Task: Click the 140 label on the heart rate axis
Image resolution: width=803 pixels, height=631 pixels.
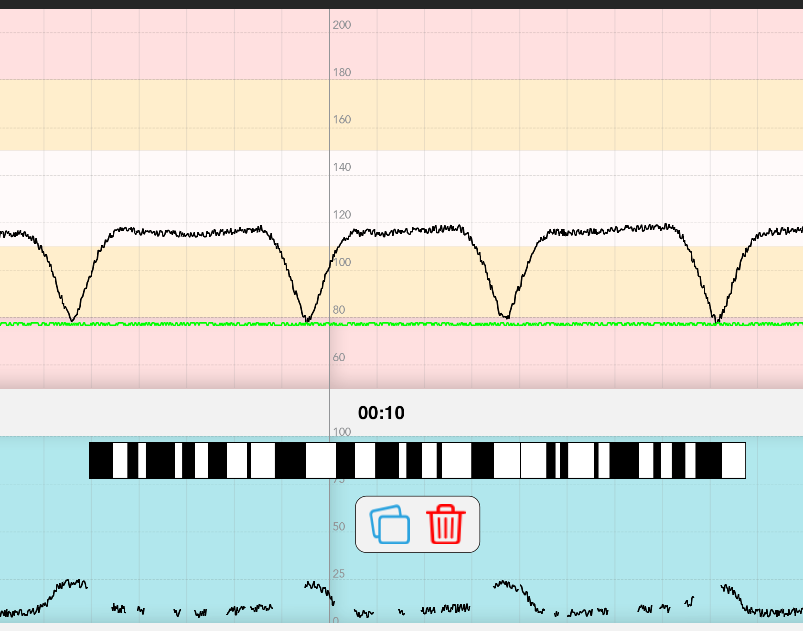Action: [x=342, y=168]
